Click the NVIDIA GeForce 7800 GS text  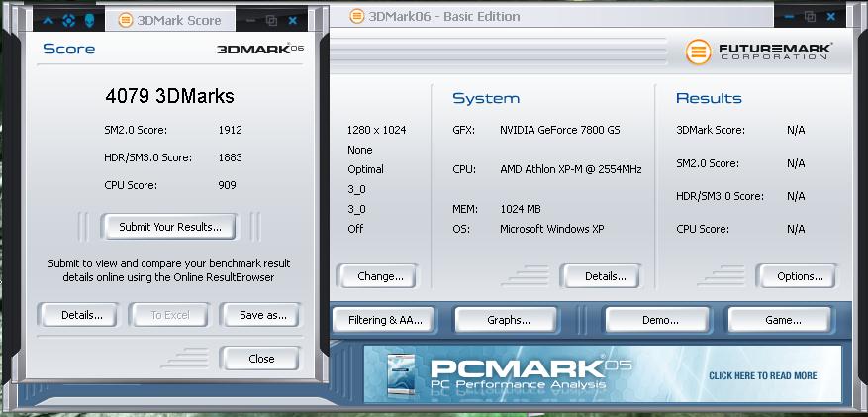pos(559,130)
